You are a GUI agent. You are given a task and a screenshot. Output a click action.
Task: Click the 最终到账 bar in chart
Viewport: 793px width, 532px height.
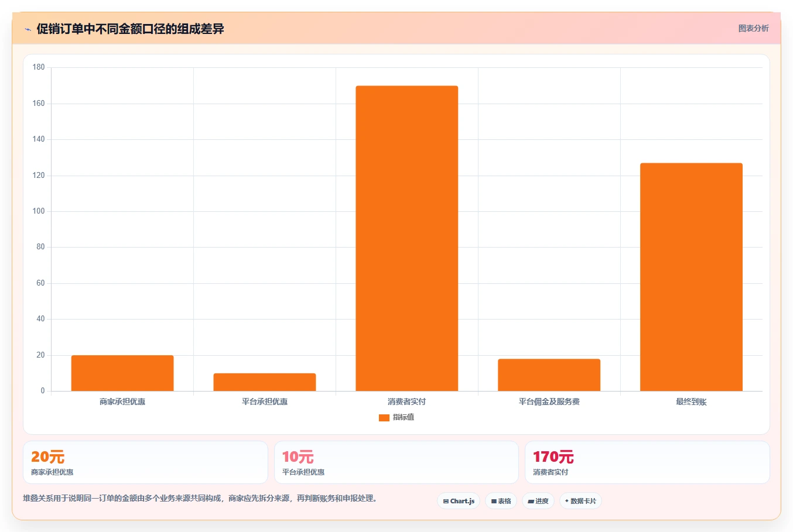click(691, 277)
